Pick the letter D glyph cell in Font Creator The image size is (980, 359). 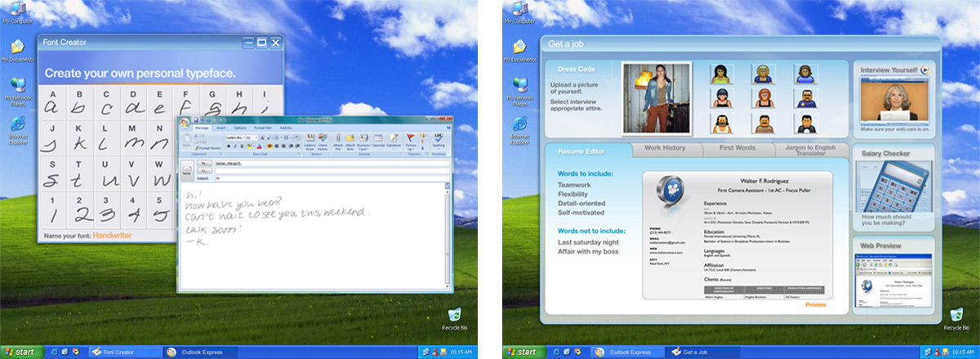coord(134,103)
